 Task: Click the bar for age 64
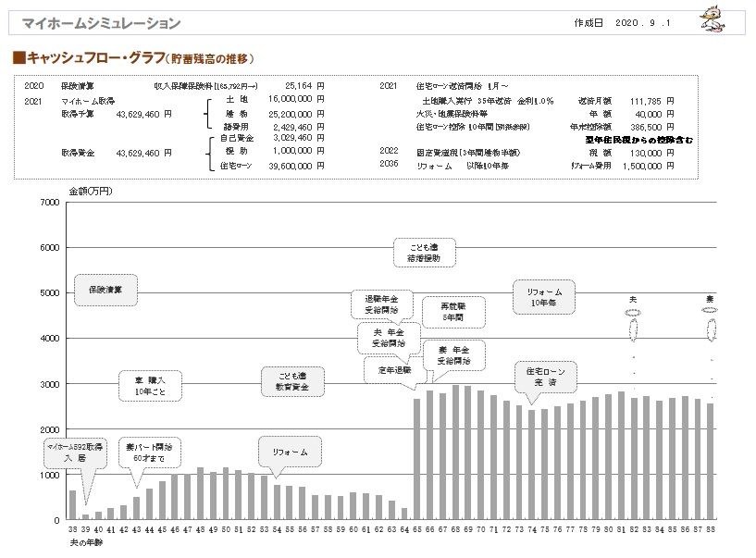click(404, 514)
